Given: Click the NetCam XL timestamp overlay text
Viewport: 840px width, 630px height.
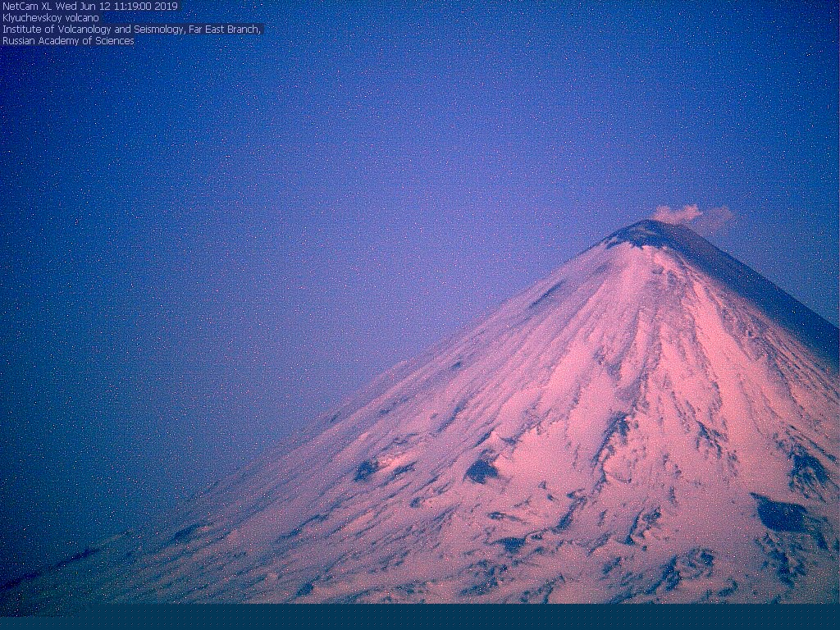Looking at the screenshot, I should (90, 7).
